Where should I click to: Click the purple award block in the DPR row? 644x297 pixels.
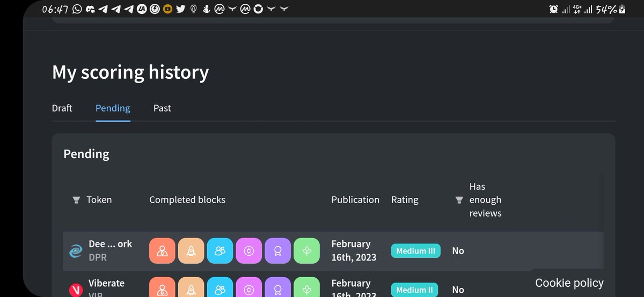pos(278,251)
